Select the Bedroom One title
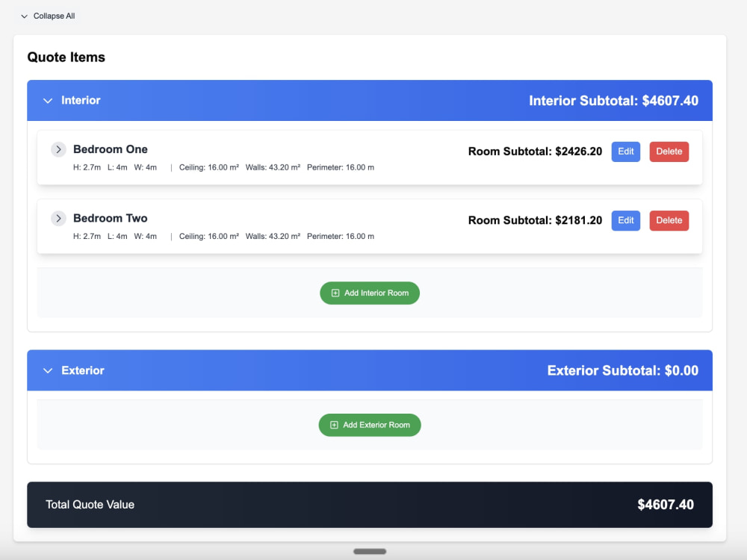The image size is (747, 560). coord(111,149)
